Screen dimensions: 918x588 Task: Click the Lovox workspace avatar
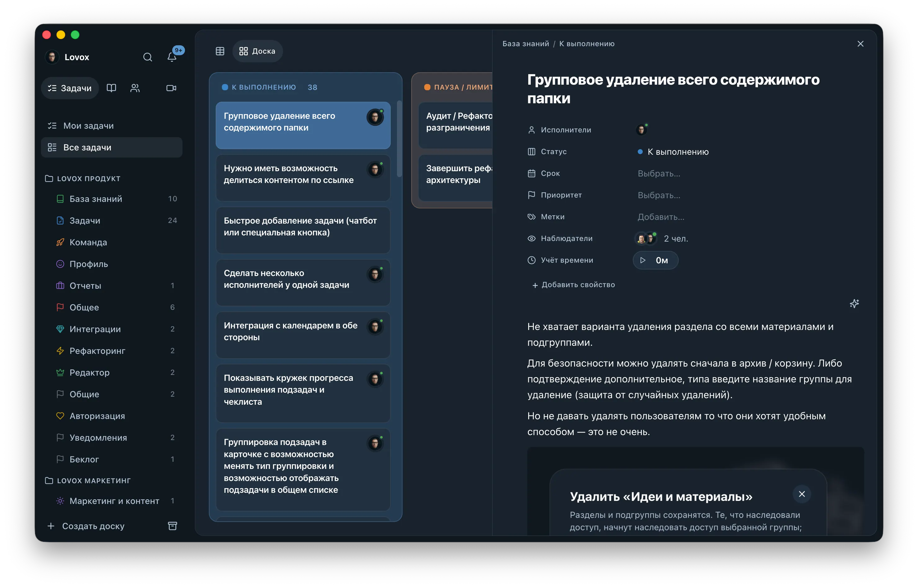pos(52,57)
